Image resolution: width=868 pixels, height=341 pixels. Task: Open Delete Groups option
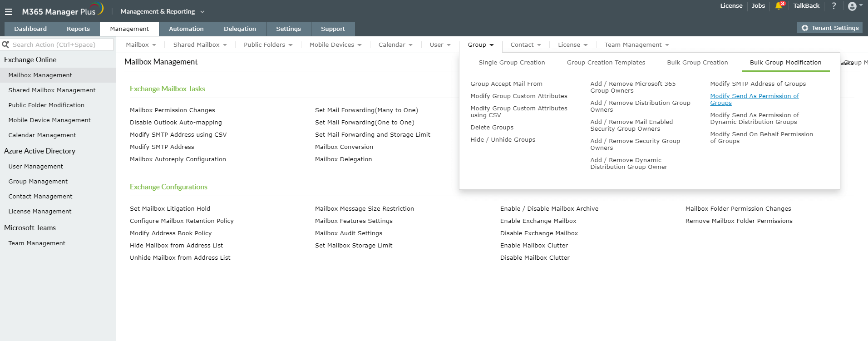492,128
